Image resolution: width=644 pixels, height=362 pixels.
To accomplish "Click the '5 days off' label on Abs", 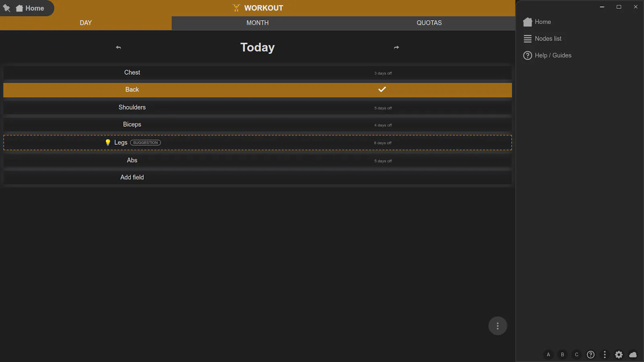I will [x=383, y=161].
